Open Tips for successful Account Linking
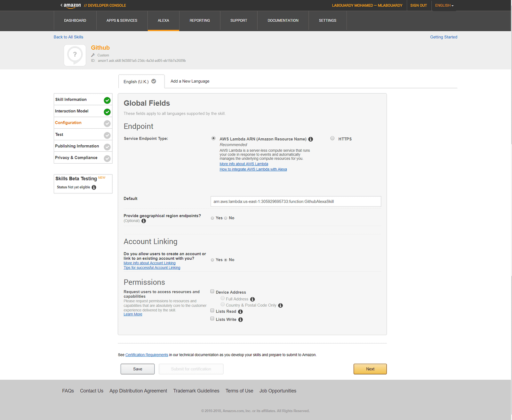The image size is (512, 420). 152,268
